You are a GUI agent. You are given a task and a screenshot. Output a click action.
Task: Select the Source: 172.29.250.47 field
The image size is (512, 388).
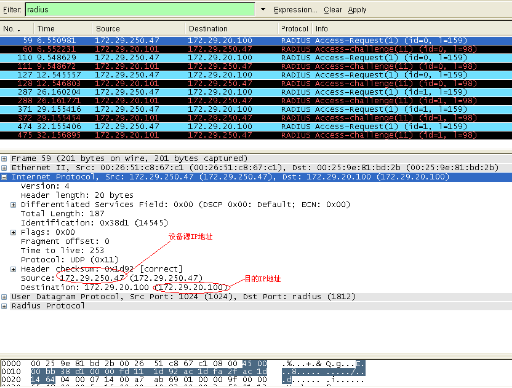click(x=111, y=278)
